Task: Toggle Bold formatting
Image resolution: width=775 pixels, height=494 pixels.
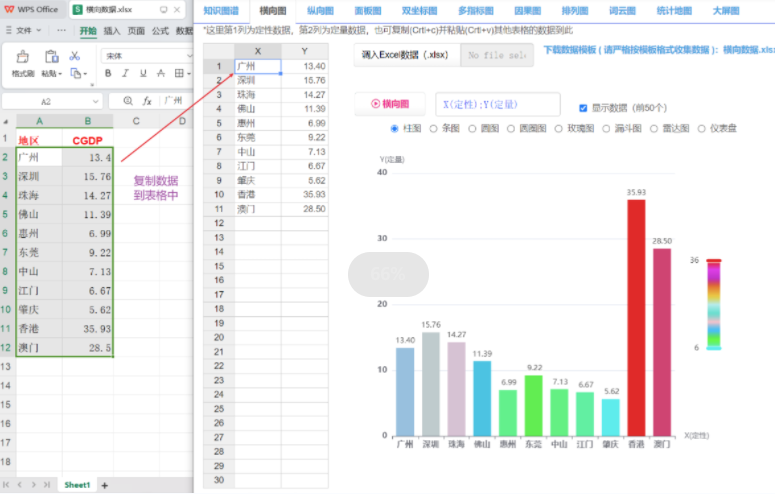Action: (x=108, y=74)
